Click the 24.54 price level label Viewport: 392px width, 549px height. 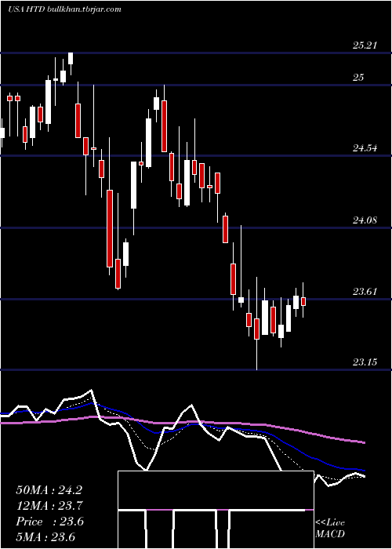coord(365,148)
